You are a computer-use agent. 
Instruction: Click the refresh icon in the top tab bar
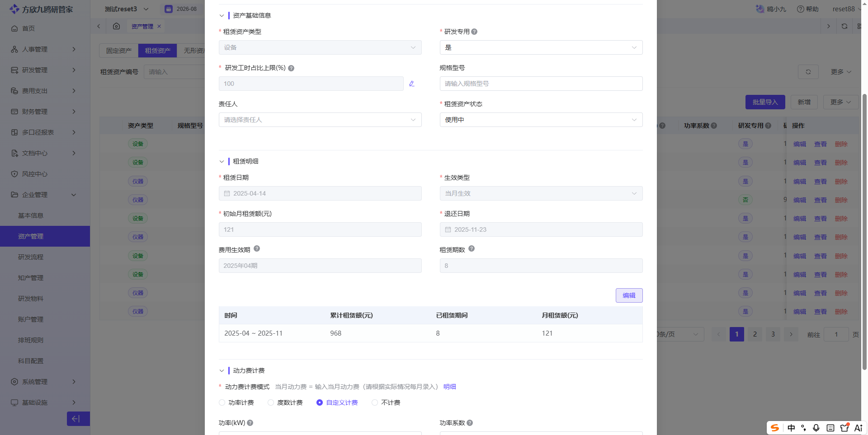click(844, 26)
